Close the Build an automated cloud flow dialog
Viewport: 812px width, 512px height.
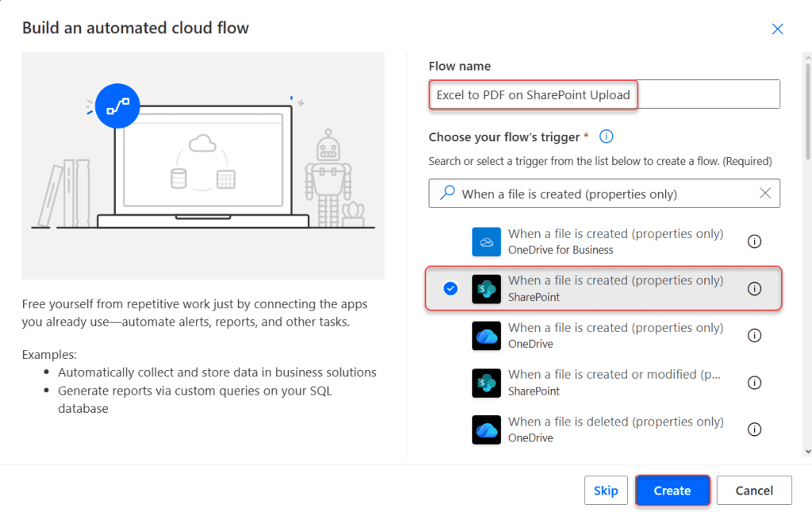(x=777, y=29)
